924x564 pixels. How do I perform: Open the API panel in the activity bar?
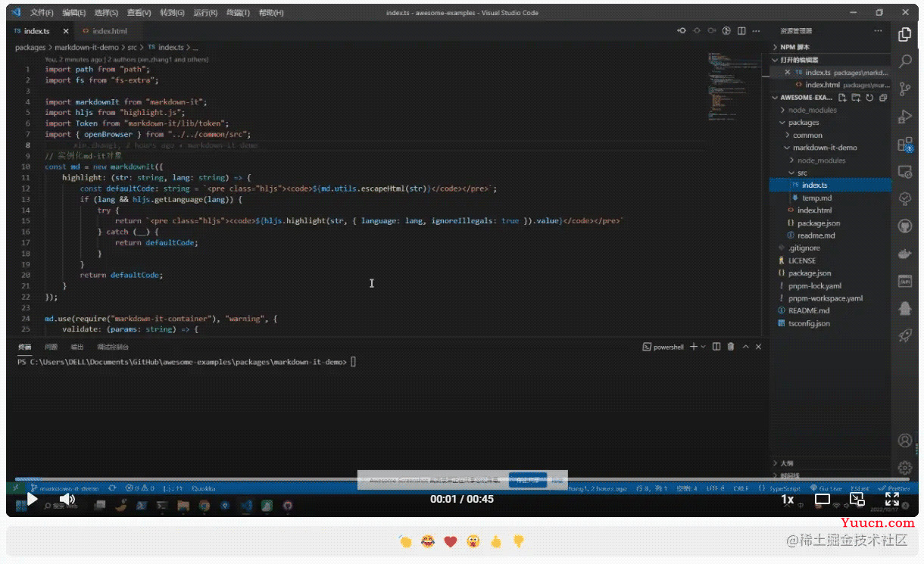coord(904,281)
